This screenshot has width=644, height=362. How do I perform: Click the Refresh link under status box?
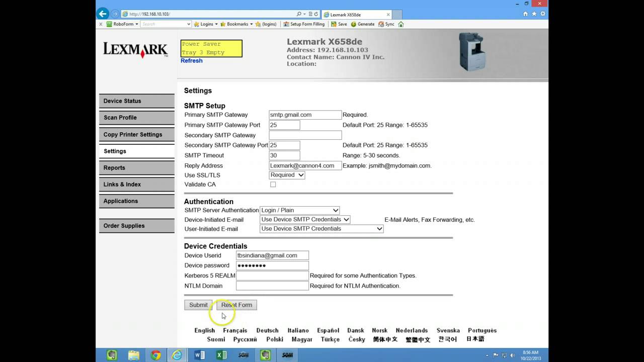191,61
